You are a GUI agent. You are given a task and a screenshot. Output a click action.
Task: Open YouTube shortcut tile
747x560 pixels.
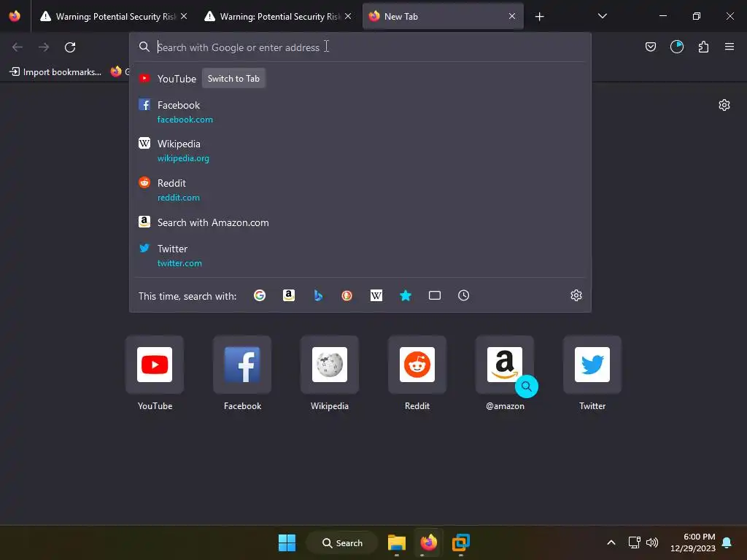tap(155, 365)
